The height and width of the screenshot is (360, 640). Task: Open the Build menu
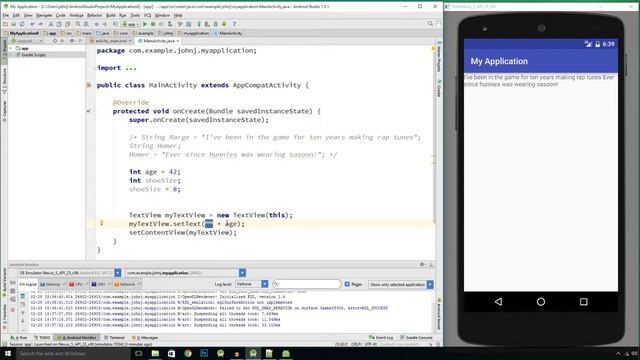[111, 15]
